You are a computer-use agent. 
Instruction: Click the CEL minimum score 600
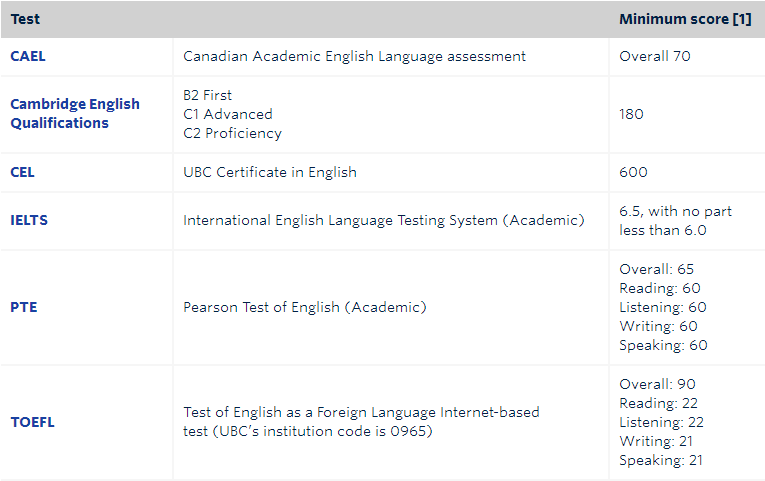tap(633, 172)
